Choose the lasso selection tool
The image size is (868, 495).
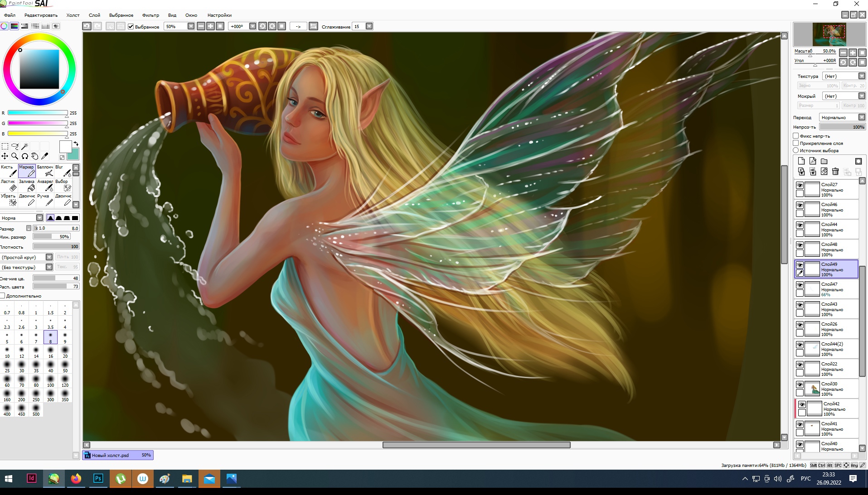[x=15, y=146]
